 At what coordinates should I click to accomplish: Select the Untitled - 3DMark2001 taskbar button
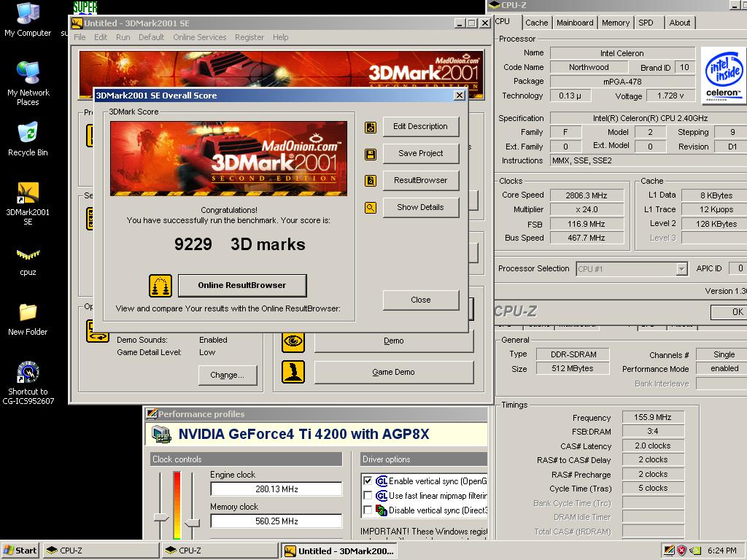point(340,551)
